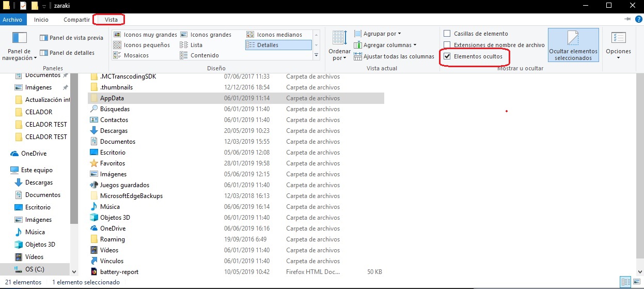Click Ocultar elementos seleccionados icon
This screenshot has height=289, width=644.
pos(573,40)
